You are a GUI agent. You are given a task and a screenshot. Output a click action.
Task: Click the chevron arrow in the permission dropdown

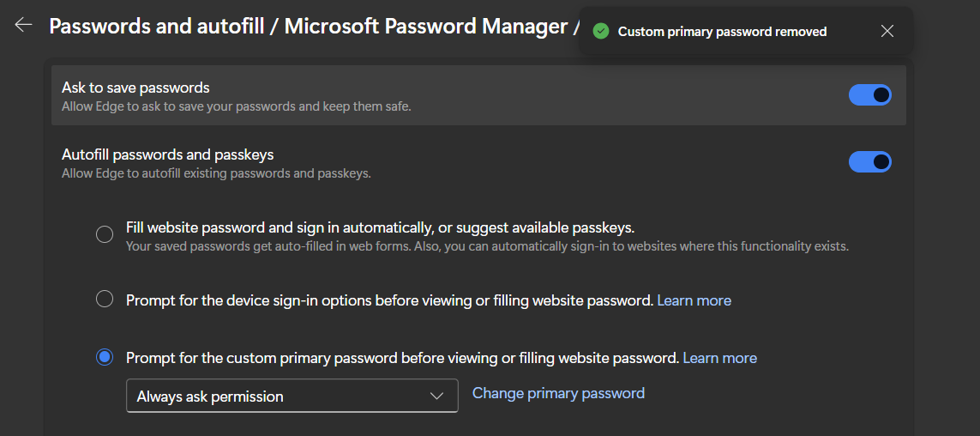coord(436,396)
